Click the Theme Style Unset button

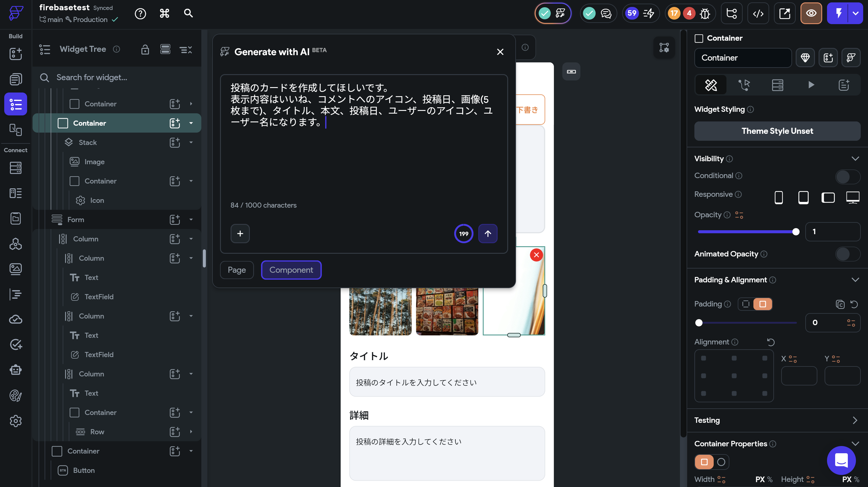point(777,131)
